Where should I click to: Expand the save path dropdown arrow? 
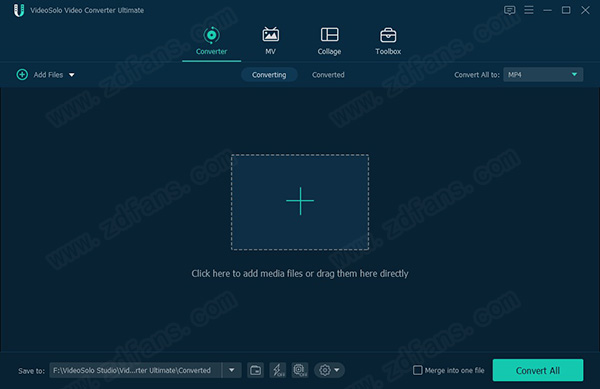[x=232, y=370]
